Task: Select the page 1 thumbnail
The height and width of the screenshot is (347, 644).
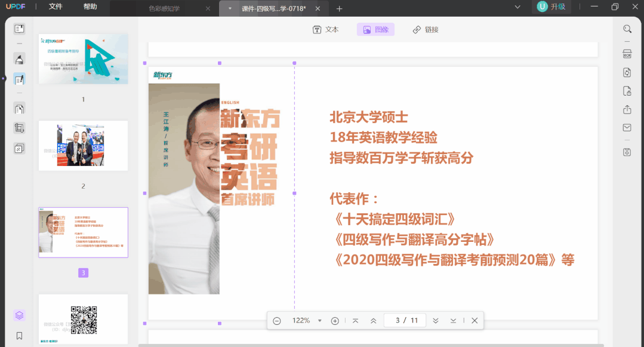Action: point(84,59)
